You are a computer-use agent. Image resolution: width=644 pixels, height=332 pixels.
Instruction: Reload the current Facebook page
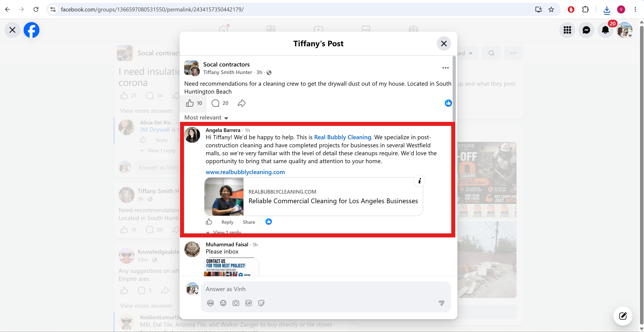tap(36, 9)
